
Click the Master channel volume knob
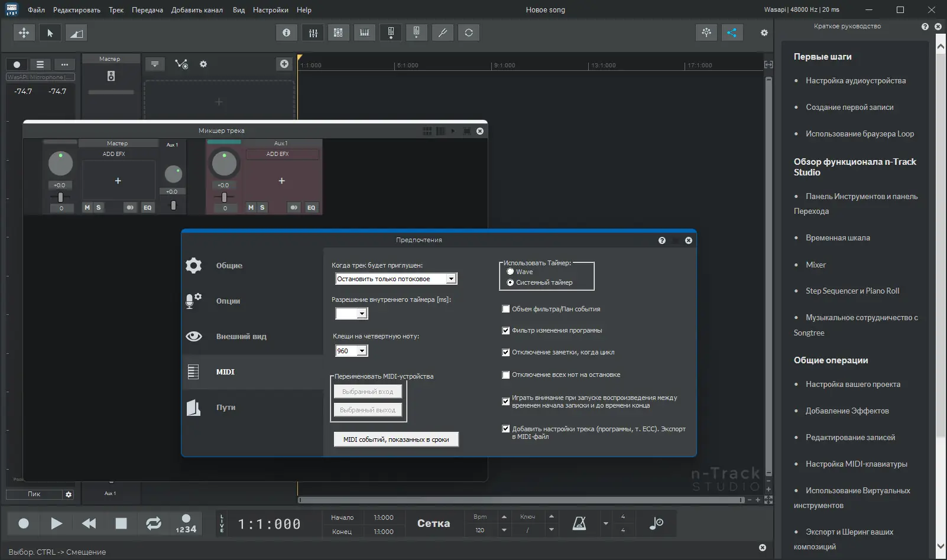click(x=60, y=164)
